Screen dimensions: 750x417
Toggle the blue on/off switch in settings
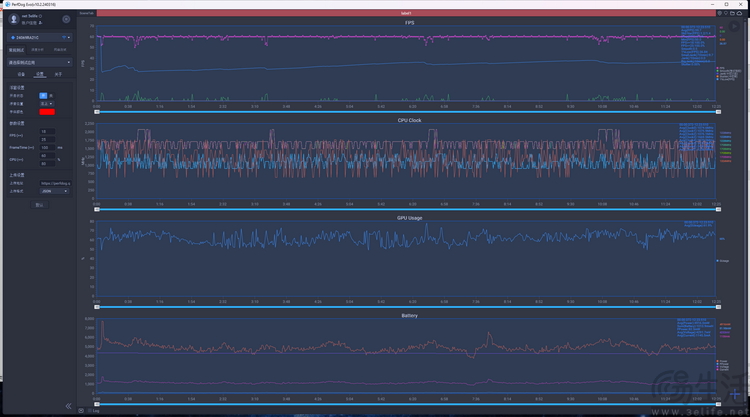point(43,95)
